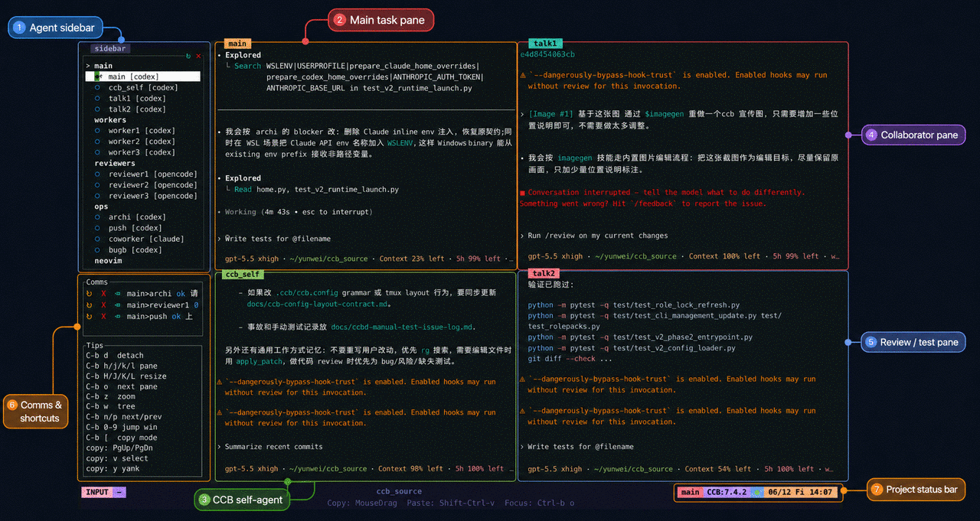
Task: Click the status circle next to worker3 [codex]
Action: tap(97, 152)
